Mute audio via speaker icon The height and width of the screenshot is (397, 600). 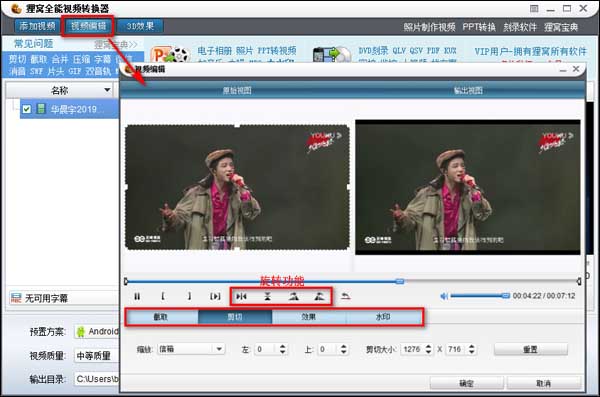[444, 296]
